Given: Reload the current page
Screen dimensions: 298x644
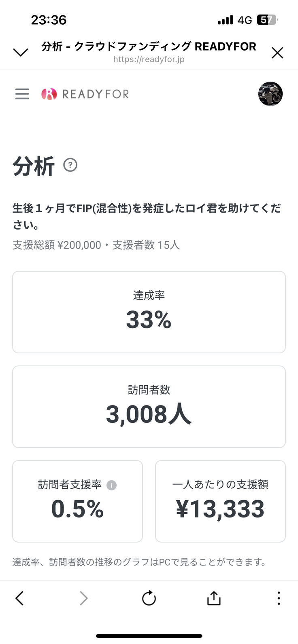Looking at the screenshot, I should click(x=149, y=598).
